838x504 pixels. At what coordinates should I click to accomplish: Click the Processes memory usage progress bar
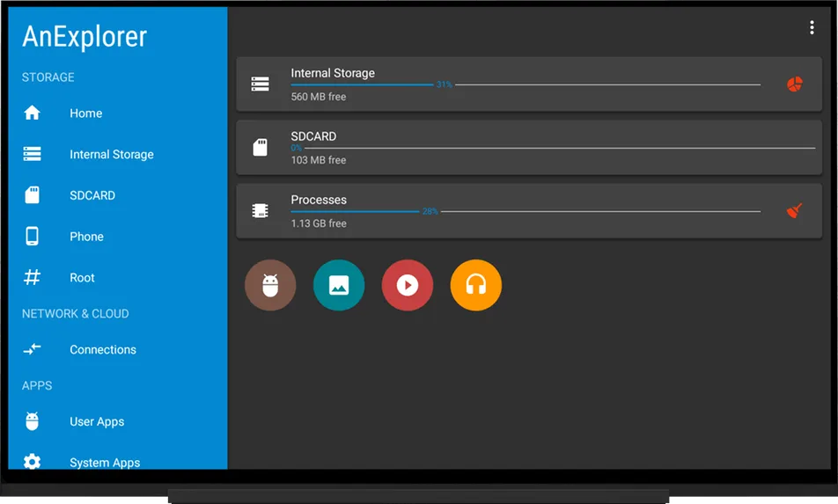[526, 211]
